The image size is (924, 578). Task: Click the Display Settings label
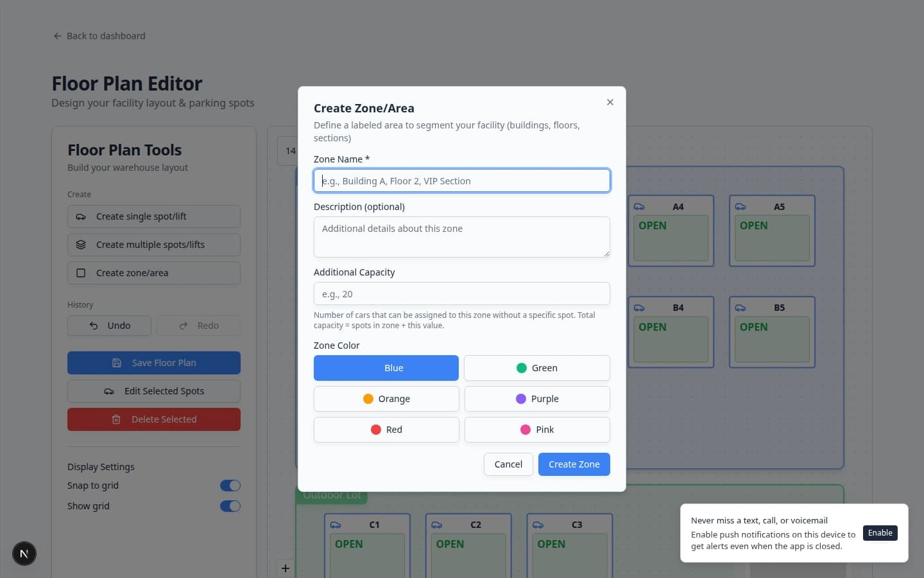[x=101, y=467]
